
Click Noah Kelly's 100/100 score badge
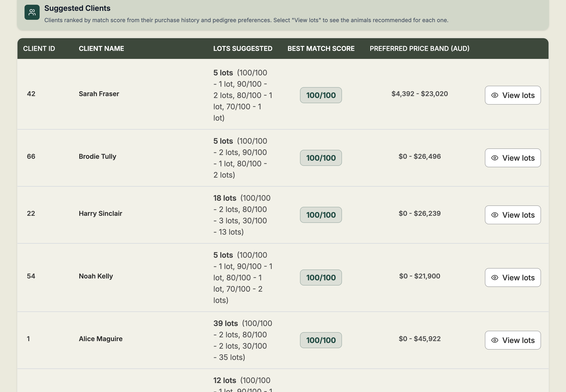321,278
